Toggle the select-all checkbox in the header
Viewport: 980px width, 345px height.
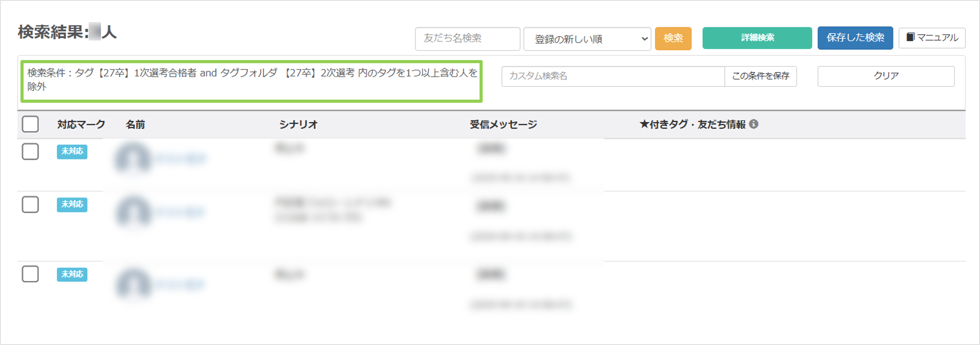[x=30, y=124]
